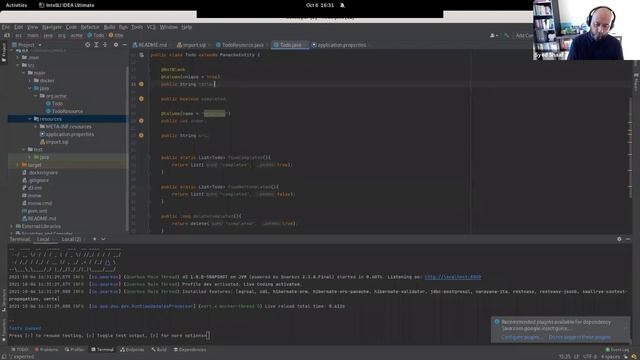Open the View menu
Viewport: 640px width, 360px height.
point(33,27)
